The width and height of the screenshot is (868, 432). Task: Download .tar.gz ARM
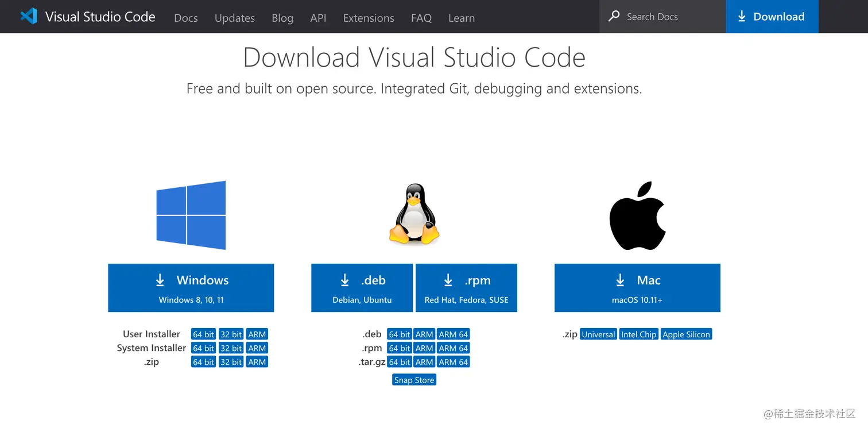point(424,362)
